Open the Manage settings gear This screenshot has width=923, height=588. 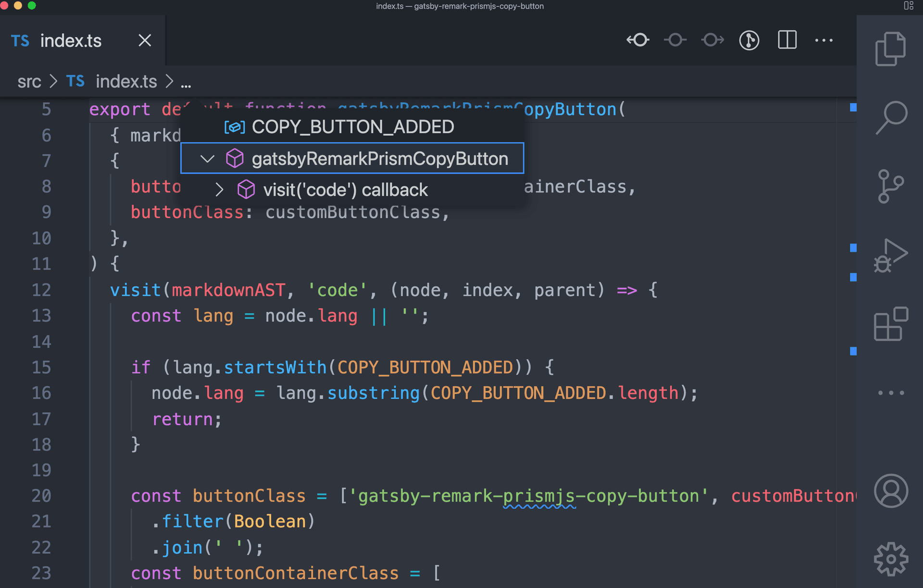(890, 559)
